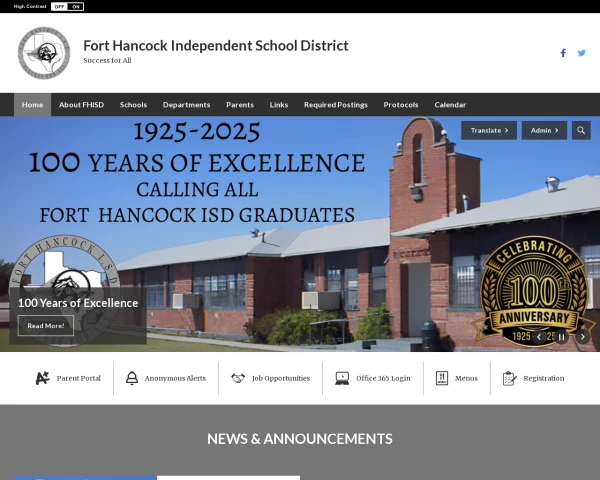Open the Menus link text
The height and width of the screenshot is (480, 600).
tap(466, 378)
